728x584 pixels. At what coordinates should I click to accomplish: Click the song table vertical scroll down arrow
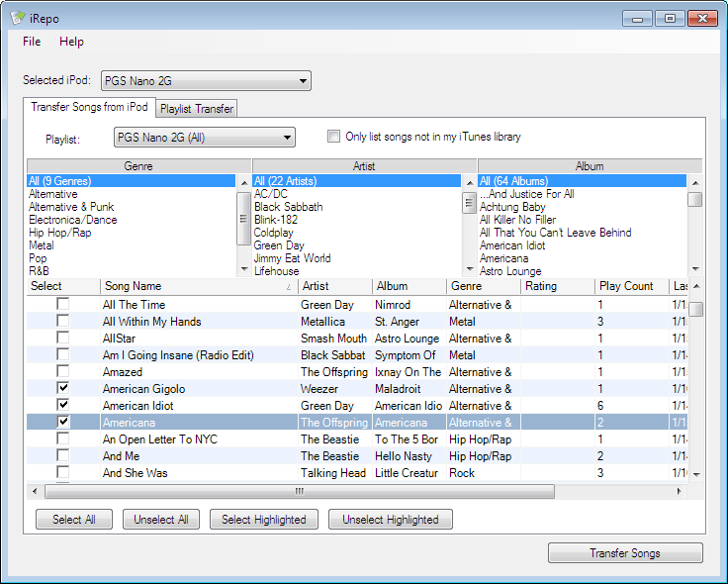pyautogui.click(x=696, y=474)
